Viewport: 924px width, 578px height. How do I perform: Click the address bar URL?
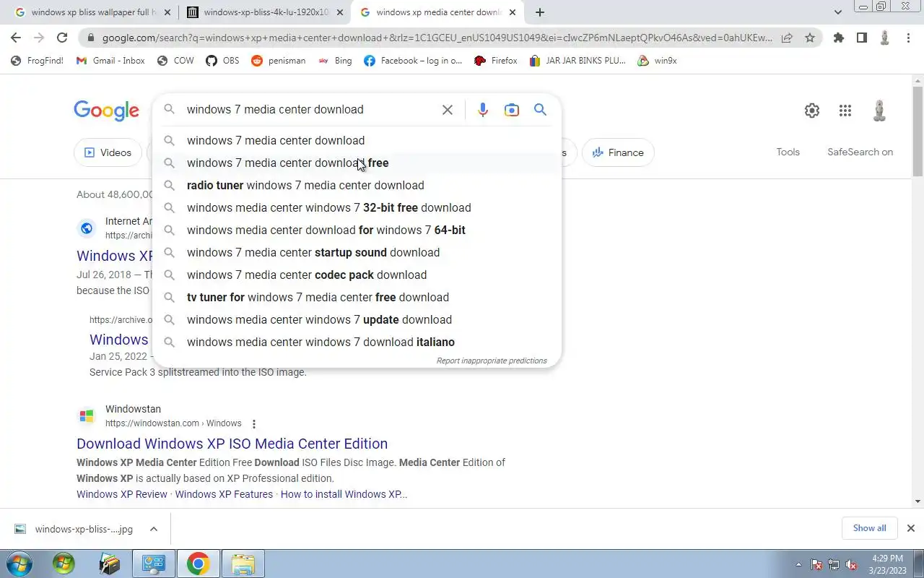437,38
